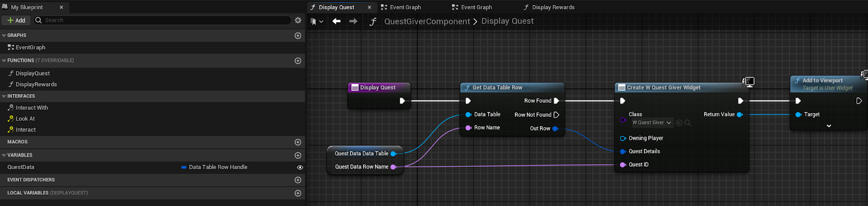Add a new graph via plus icon

(298, 35)
